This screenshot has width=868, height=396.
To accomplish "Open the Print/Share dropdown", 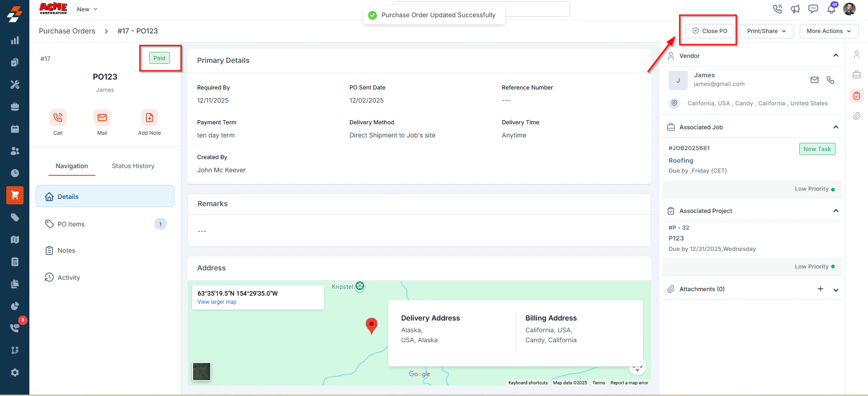I will coord(767,31).
